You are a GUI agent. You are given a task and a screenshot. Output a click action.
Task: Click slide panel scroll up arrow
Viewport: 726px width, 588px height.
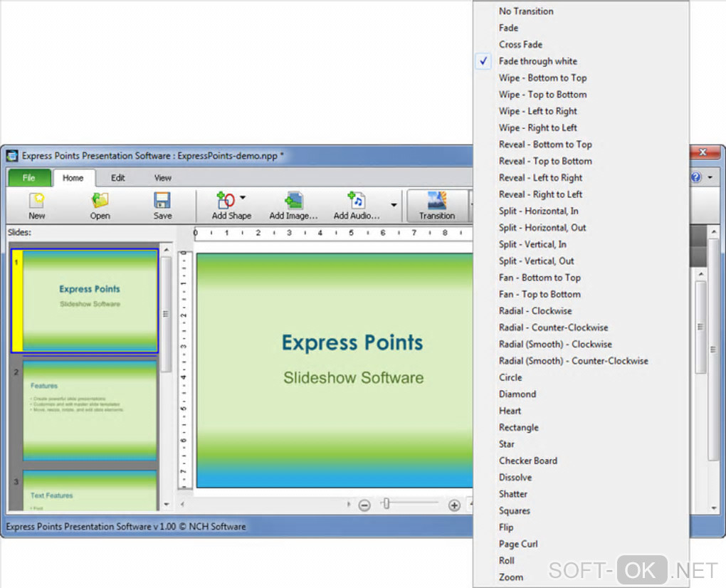click(167, 250)
